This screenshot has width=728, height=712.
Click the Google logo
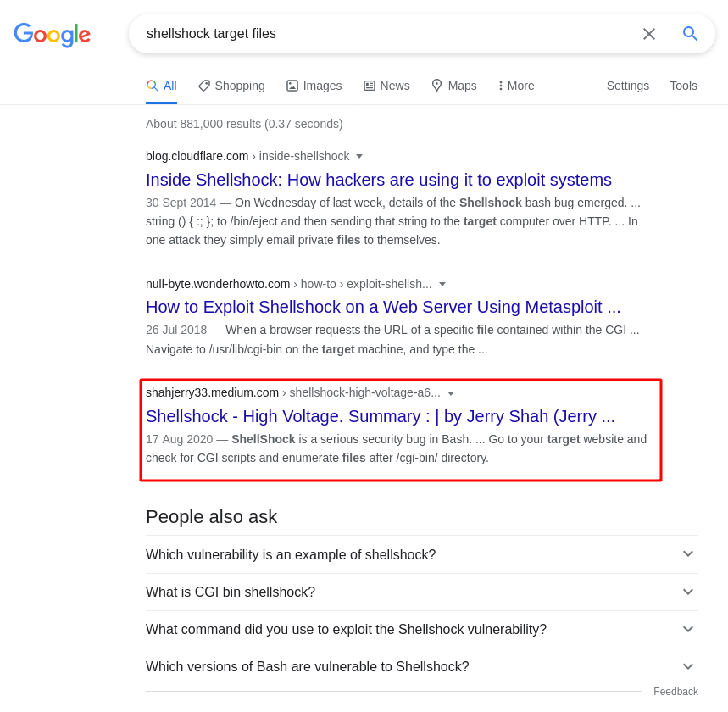pyautogui.click(x=52, y=35)
